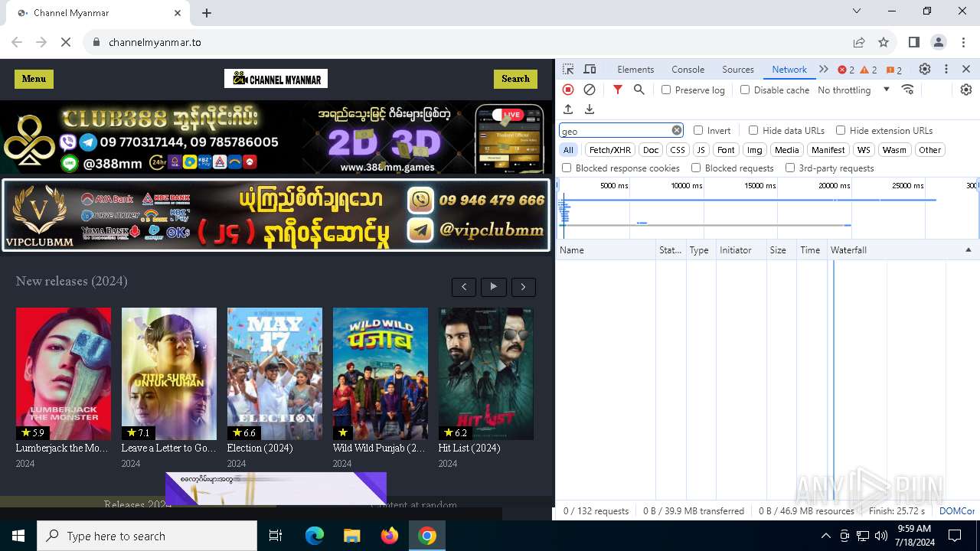Toggle the network filter funnel icon
The height and width of the screenshot is (551, 980).
coord(618,90)
